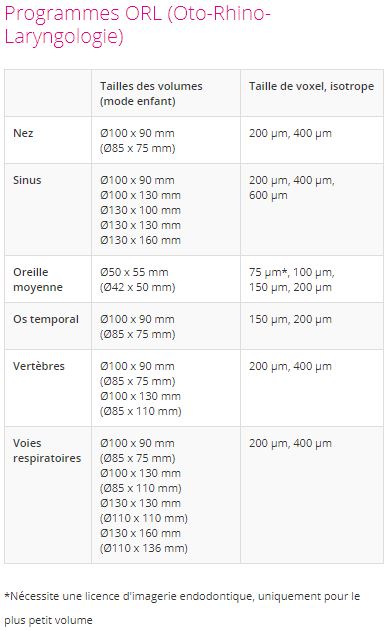Click the Voies respiratoires row label
This screenshot has height=631, width=389.
[47, 450]
